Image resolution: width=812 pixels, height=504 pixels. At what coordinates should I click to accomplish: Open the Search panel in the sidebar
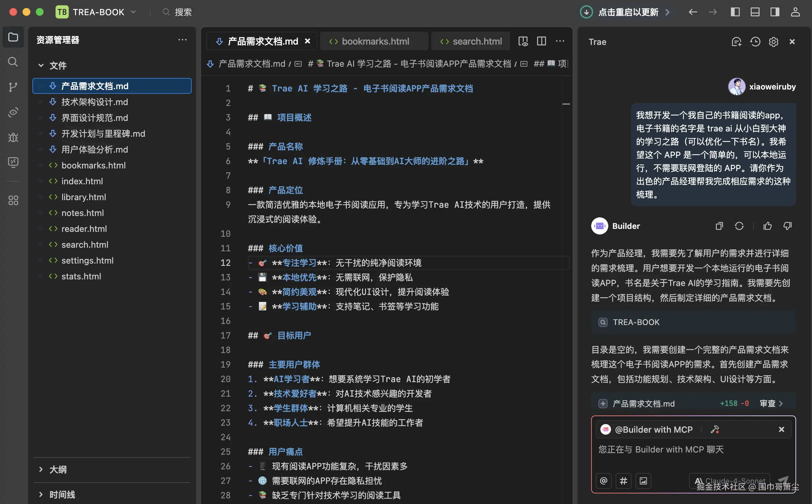click(13, 62)
